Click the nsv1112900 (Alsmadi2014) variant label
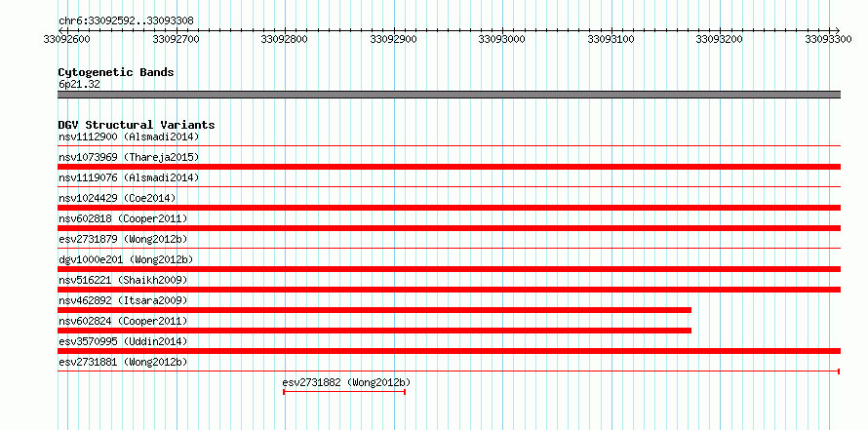The height and width of the screenshot is (430, 868). click(129, 137)
